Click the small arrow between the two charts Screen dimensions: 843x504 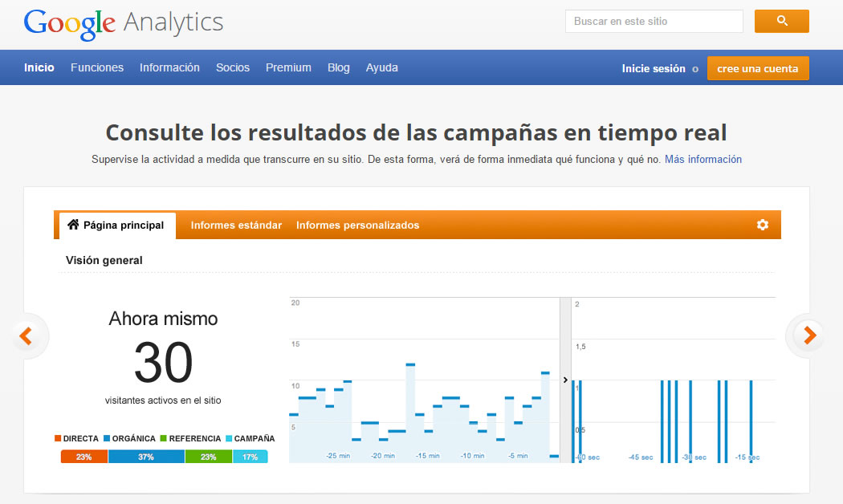564,380
